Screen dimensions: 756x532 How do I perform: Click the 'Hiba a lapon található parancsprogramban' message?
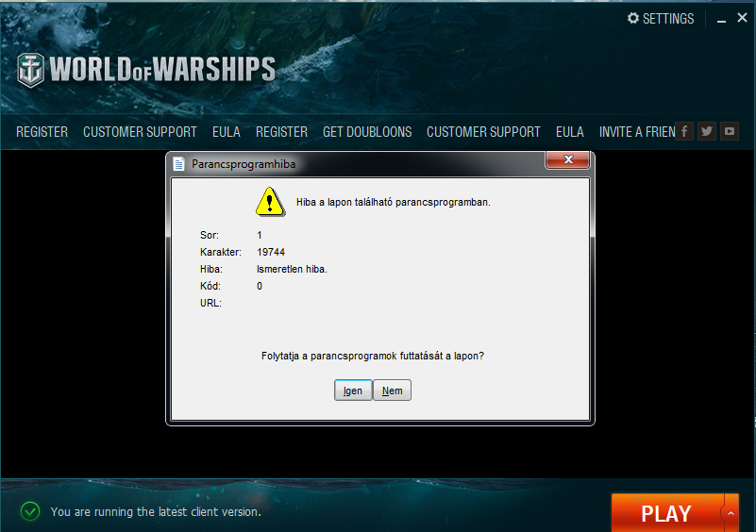pyautogui.click(x=394, y=203)
